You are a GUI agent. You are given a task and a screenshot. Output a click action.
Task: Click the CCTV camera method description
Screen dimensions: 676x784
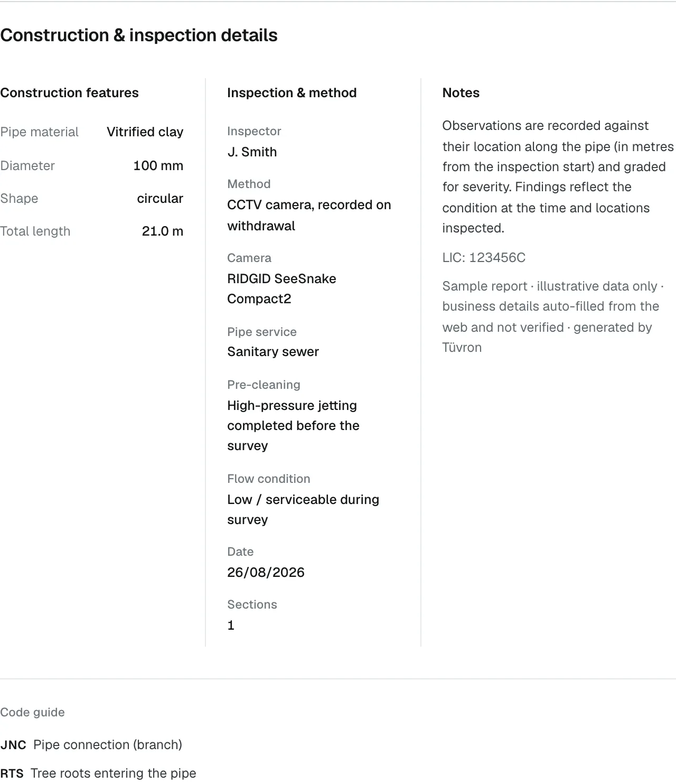pos(309,216)
